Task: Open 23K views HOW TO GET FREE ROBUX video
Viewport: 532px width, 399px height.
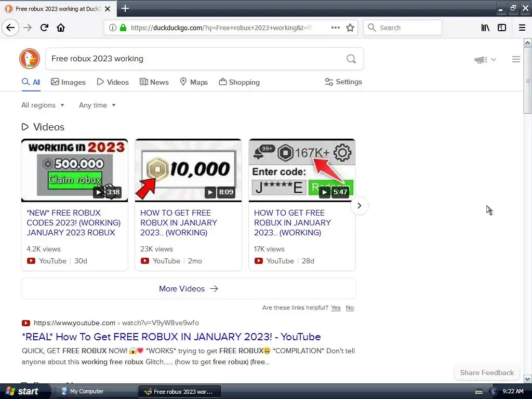Action: point(179,222)
